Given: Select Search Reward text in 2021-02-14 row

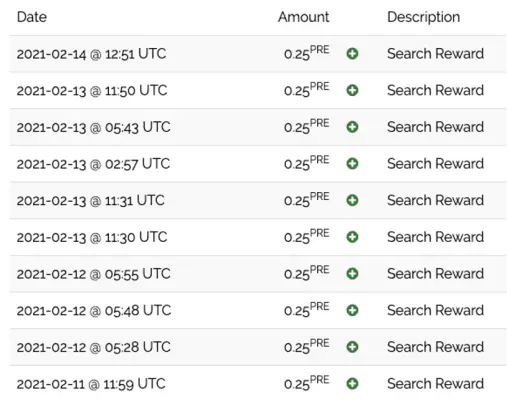Looking at the screenshot, I should click(x=435, y=54).
